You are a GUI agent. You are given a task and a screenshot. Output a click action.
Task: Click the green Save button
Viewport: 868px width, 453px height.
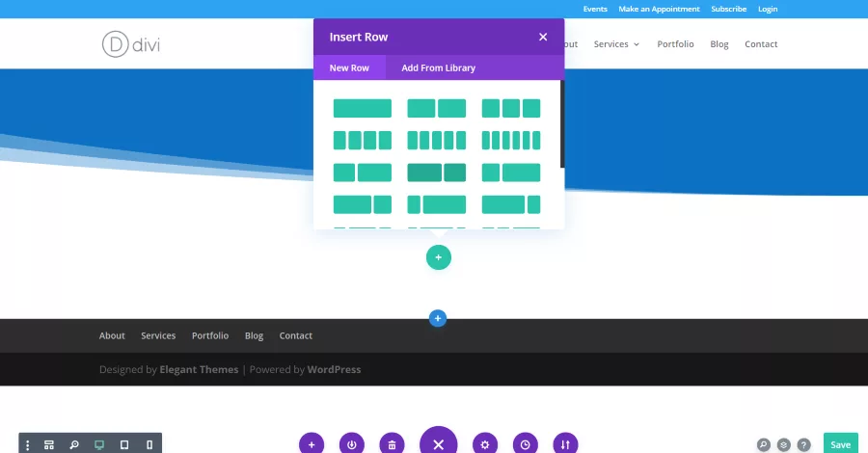840,444
